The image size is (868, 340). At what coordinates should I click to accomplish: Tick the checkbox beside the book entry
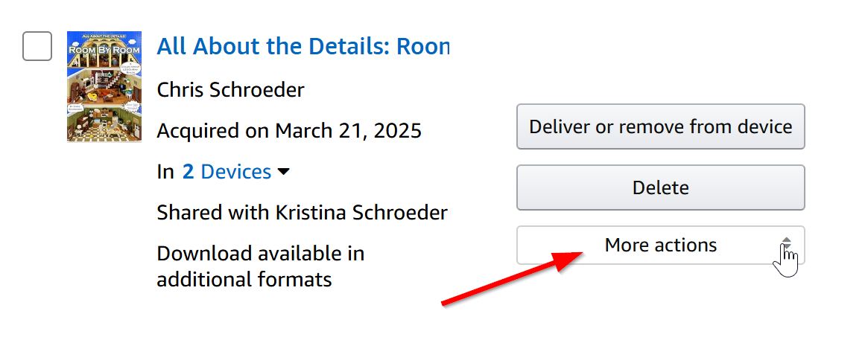click(37, 47)
